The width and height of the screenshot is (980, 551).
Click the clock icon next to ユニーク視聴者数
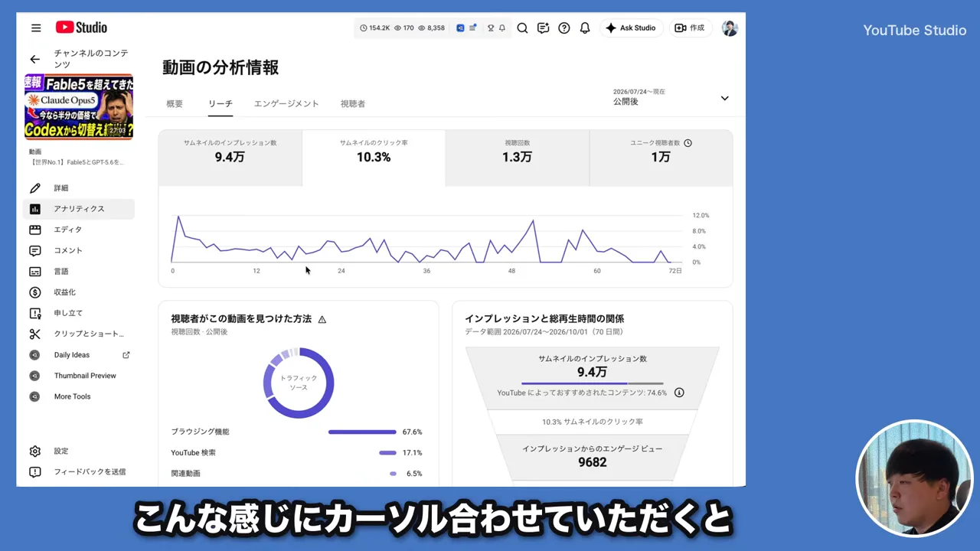[688, 143]
